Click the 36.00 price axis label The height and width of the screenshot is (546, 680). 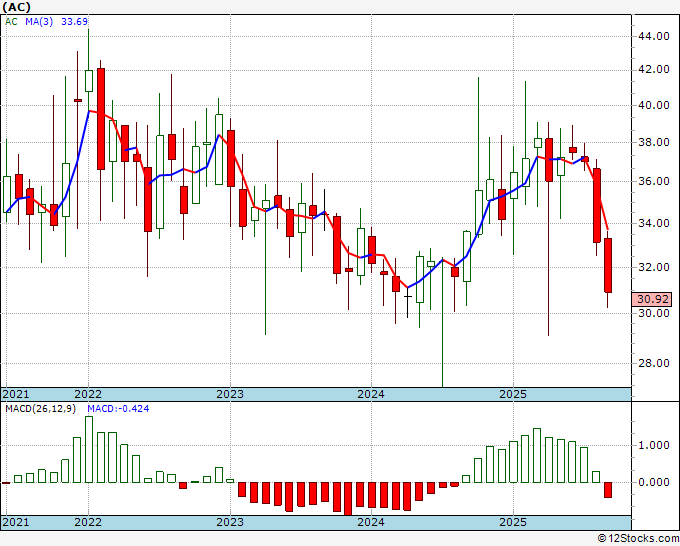click(654, 181)
